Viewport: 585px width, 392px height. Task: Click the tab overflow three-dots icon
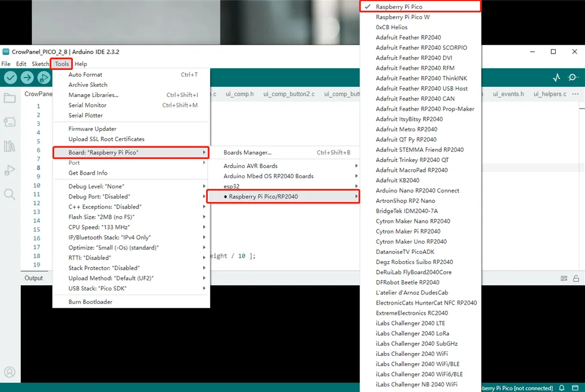575,94
